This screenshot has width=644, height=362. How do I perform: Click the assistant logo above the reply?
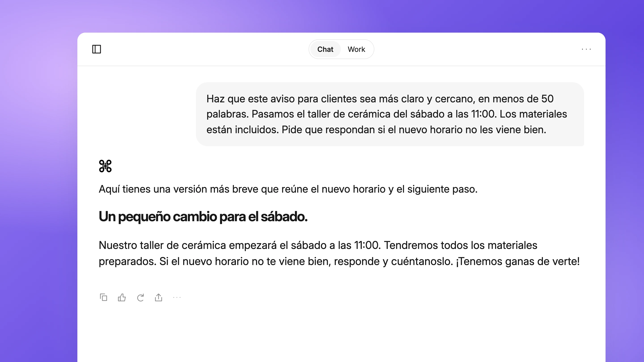click(105, 166)
